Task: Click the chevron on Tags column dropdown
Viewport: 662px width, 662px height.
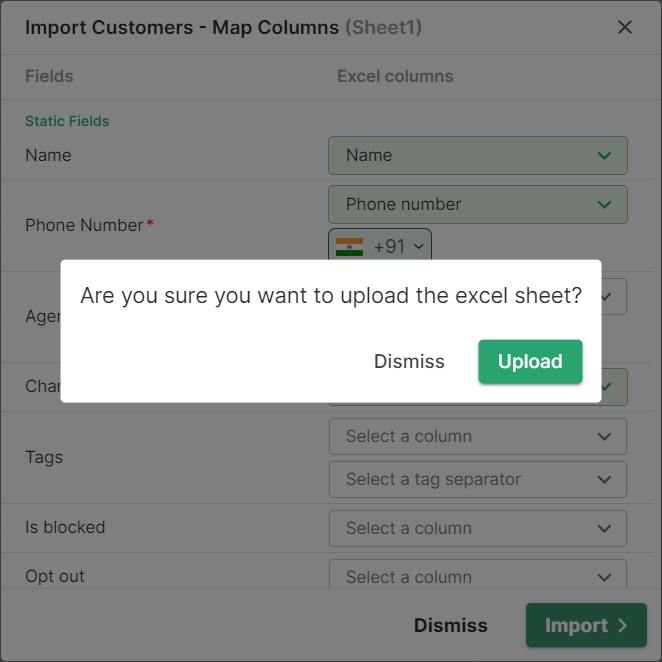Action: pyautogui.click(x=604, y=436)
